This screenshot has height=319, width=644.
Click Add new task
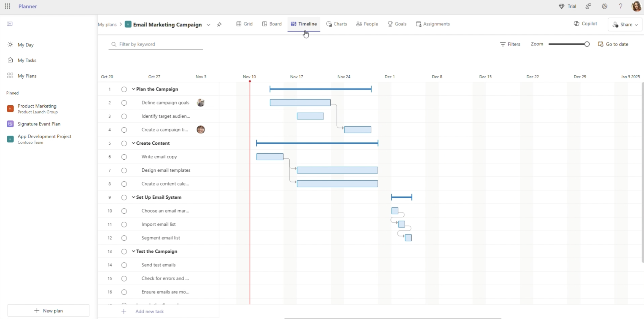[x=149, y=311]
